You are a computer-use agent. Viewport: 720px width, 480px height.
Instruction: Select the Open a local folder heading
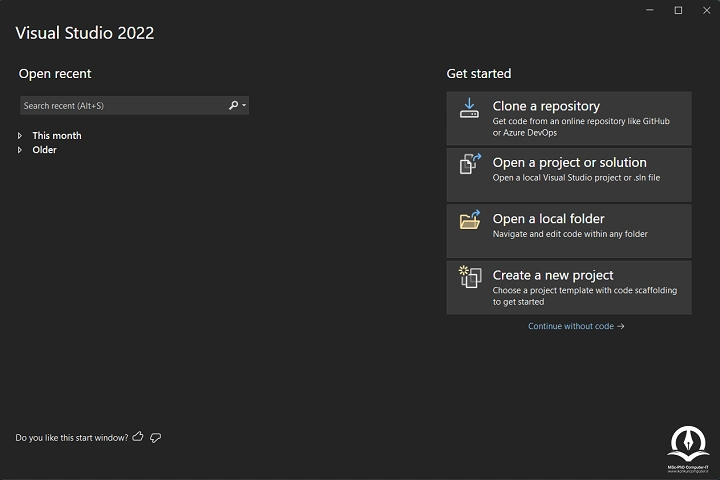[x=548, y=219]
